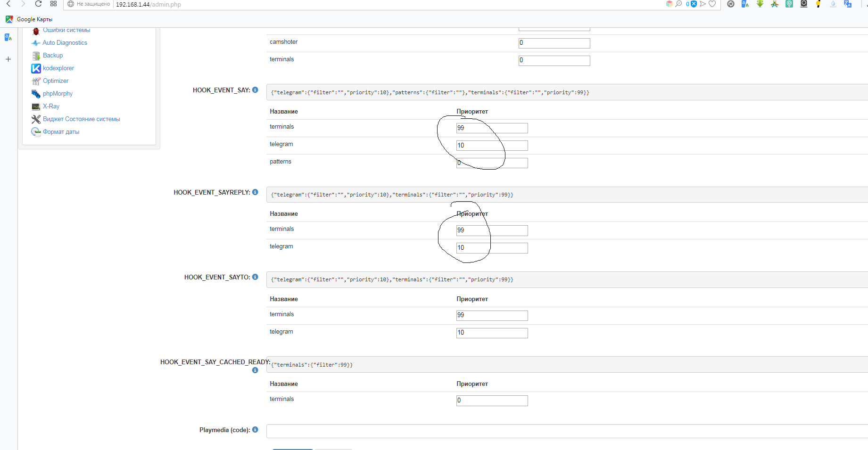868x450 pixels.
Task: Click the heart bookmark icon
Action: click(712, 4)
